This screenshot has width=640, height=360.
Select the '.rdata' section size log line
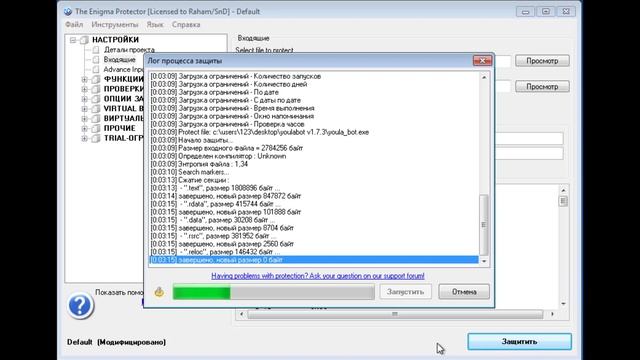coord(314,204)
